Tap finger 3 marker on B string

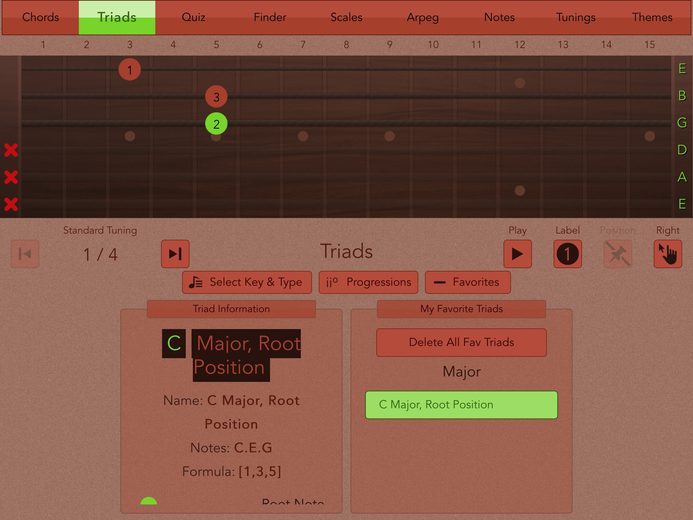(216, 97)
